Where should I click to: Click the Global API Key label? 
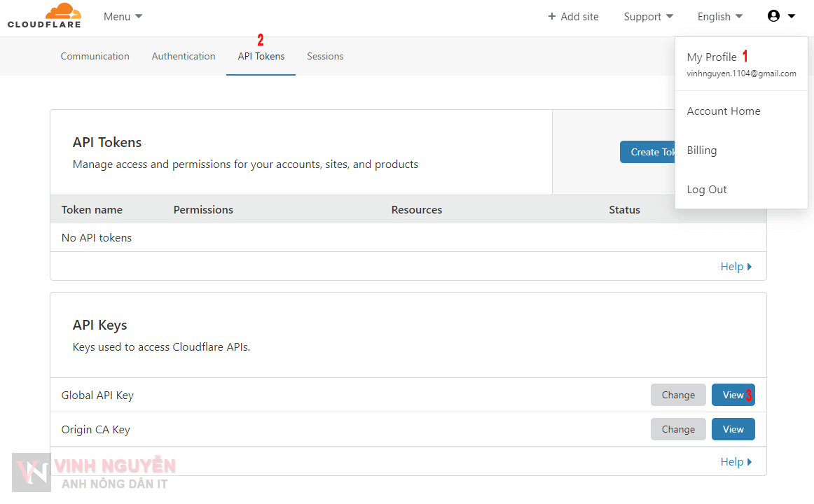point(97,395)
